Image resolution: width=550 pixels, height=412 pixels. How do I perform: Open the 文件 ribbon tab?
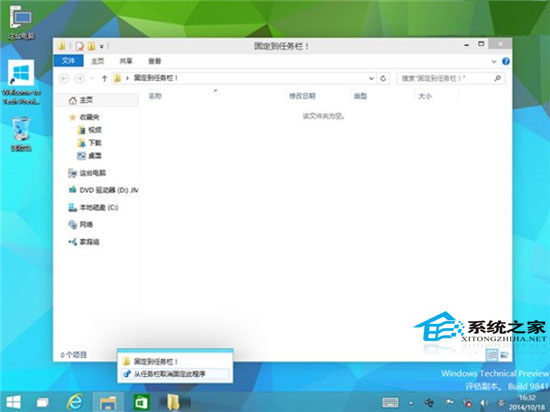[x=68, y=61]
